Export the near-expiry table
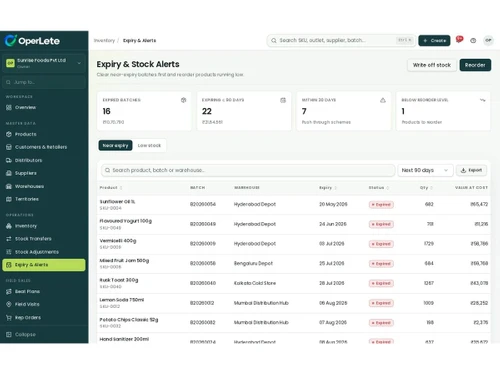Screen dimensions: 500x375 point(471,170)
